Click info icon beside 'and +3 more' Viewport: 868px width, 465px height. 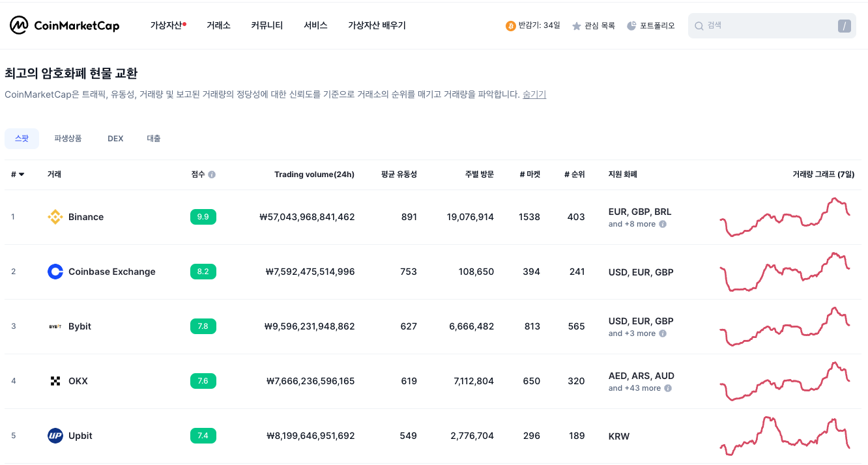(x=663, y=333)
